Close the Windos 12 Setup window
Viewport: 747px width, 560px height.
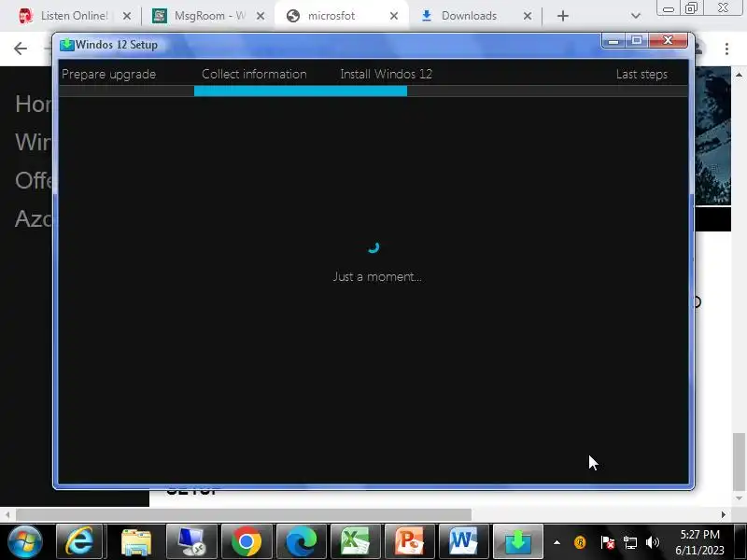669,41
